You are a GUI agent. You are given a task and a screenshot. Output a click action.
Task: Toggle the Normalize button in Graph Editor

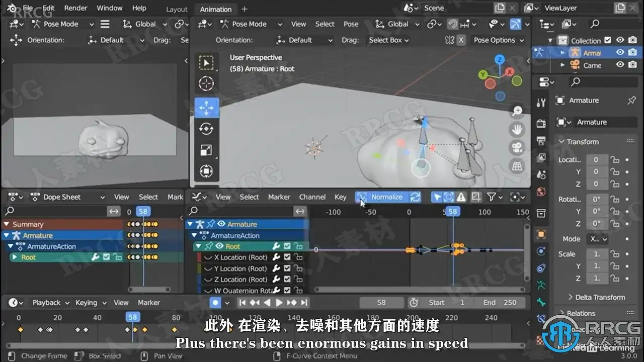[382, 197]
